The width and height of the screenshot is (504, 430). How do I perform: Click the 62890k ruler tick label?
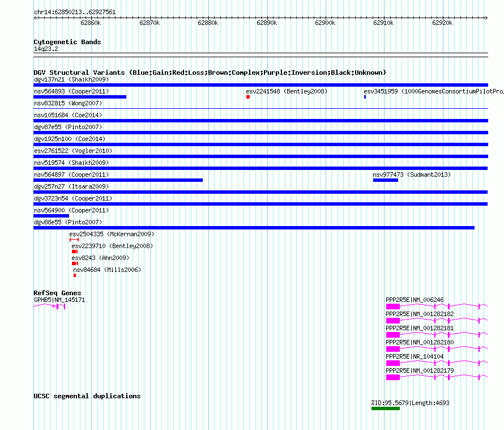click(267, 23)
